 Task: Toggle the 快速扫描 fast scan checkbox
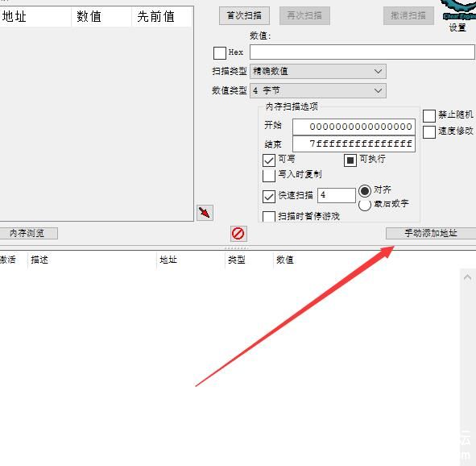pos(269,196)
